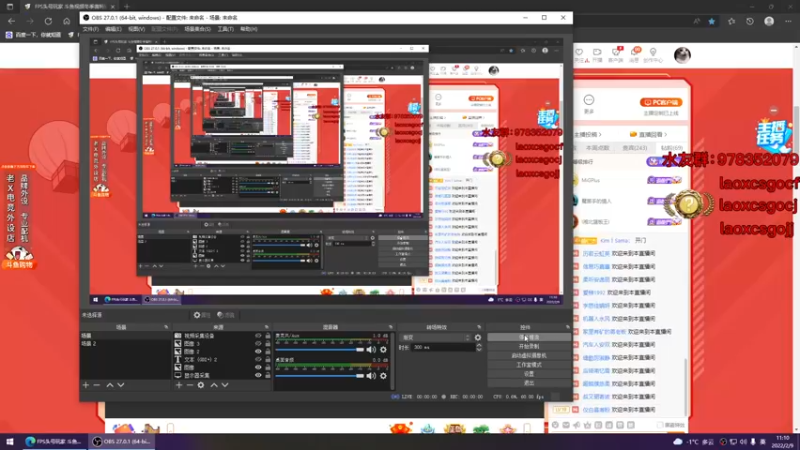Toggle lock on 文本 (GDI+) 2 source
The height and width of the screenshot is (450, 800).
point(268,359)
